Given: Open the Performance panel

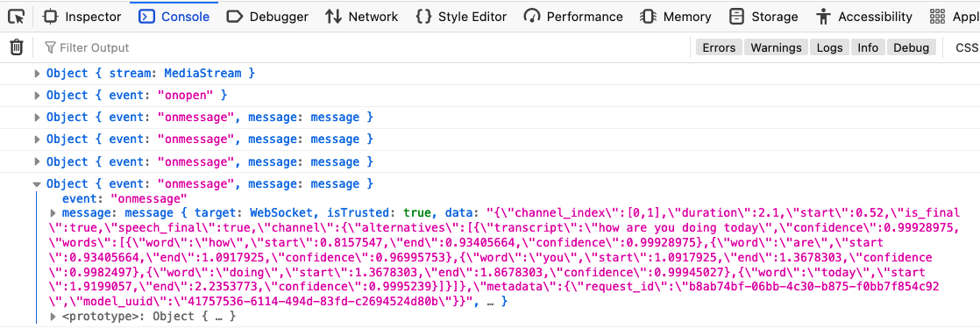Looking at the screenshot, I should (x=573, y=17).
